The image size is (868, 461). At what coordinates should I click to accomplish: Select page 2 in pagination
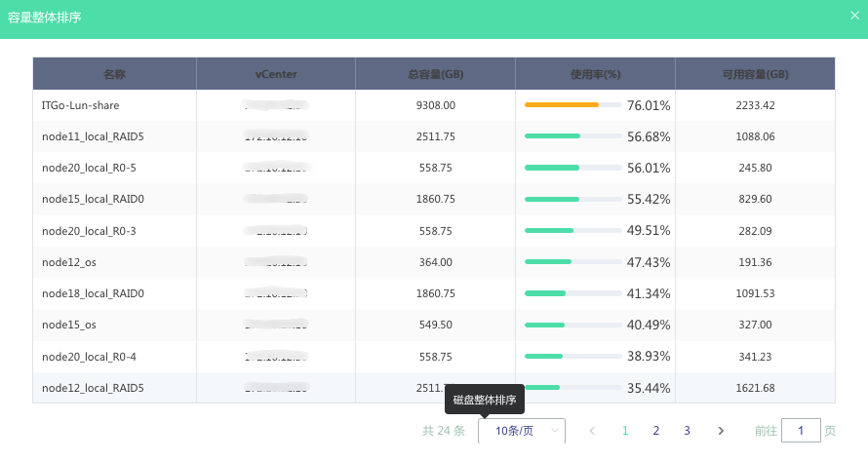[656, 431]
